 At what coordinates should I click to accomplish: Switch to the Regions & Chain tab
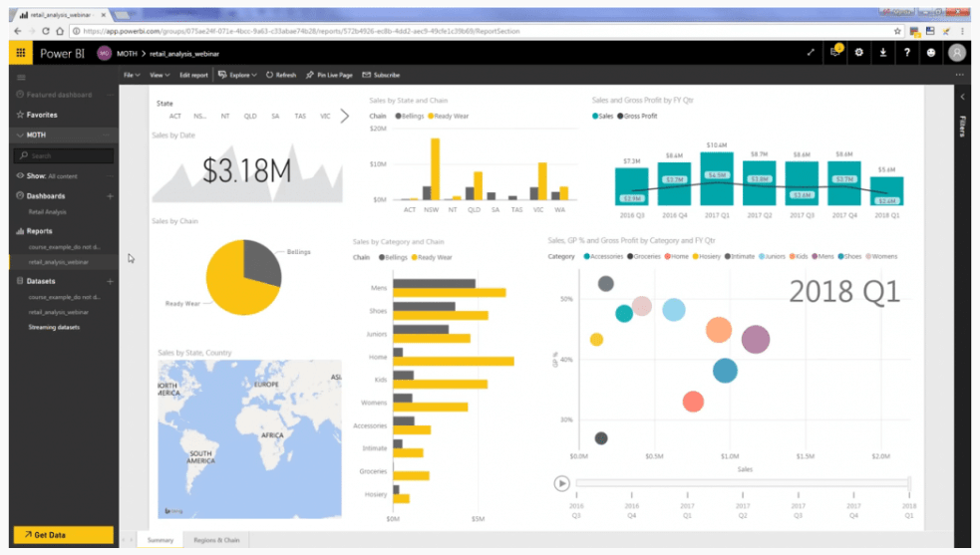click(216, 540)
